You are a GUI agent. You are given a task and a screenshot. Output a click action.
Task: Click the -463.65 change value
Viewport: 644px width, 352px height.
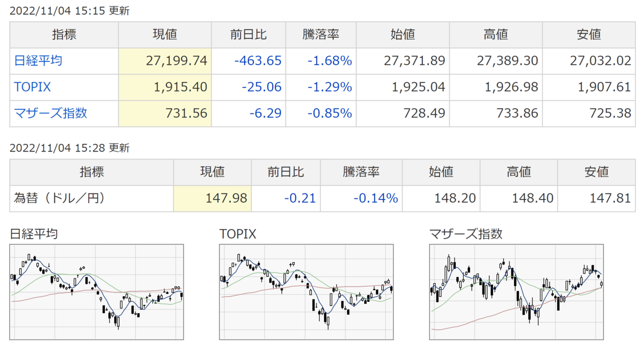click(258, 61)
